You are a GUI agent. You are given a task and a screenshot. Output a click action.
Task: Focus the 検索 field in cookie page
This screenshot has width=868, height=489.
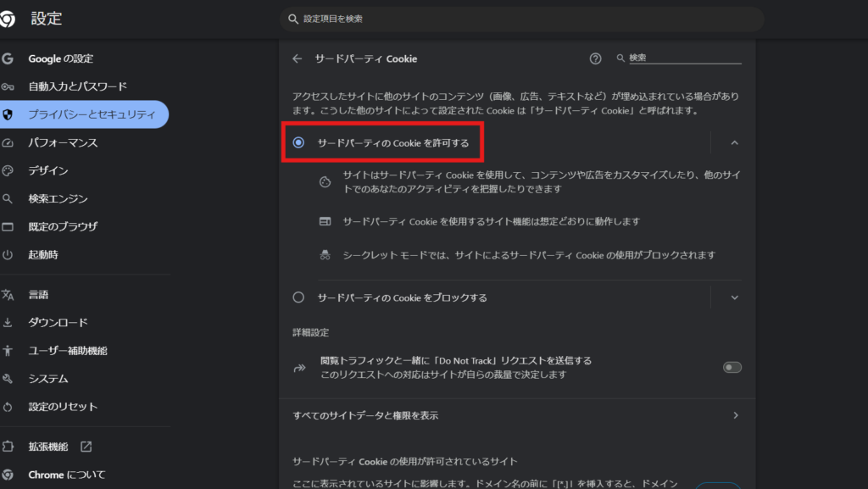[685, 58]
